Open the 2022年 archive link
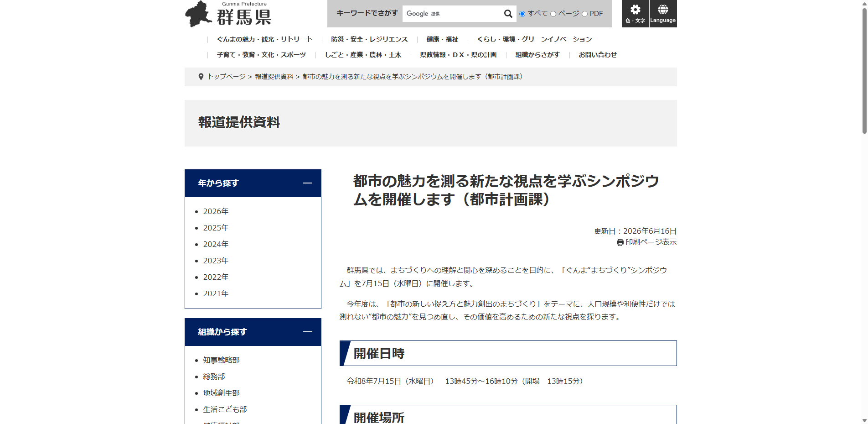This screenshot has height=424, width=868. (216, 277)
